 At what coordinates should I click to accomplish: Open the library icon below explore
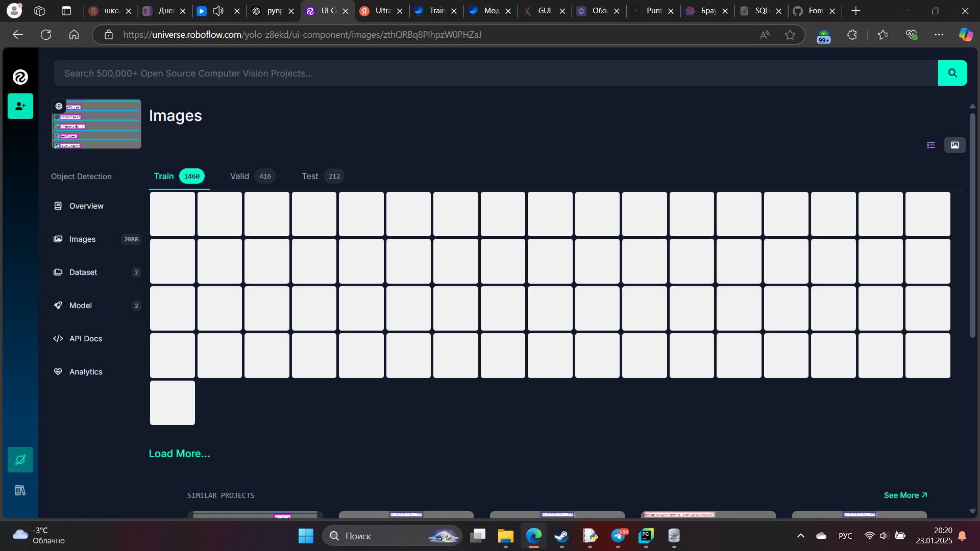click(x=20, y=490)
